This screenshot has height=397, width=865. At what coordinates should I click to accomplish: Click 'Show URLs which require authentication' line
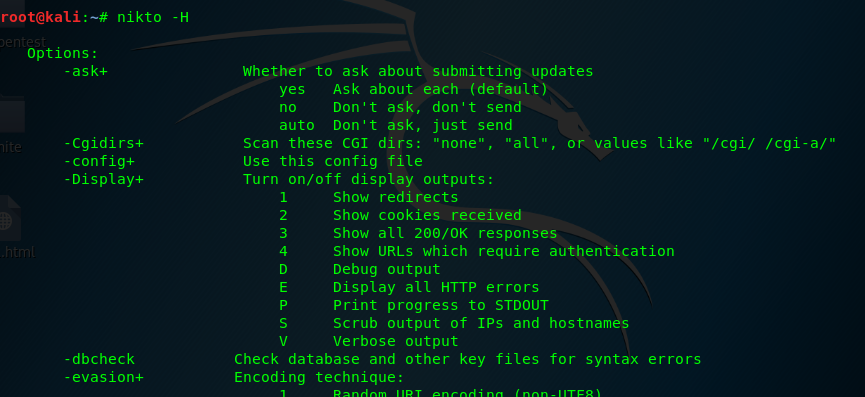click(504, 251)
